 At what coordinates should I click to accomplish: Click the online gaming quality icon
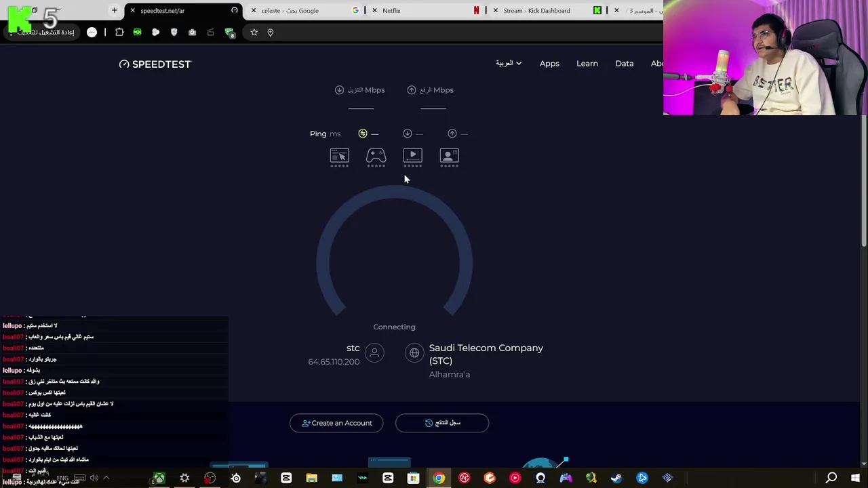tap(376, 157)
